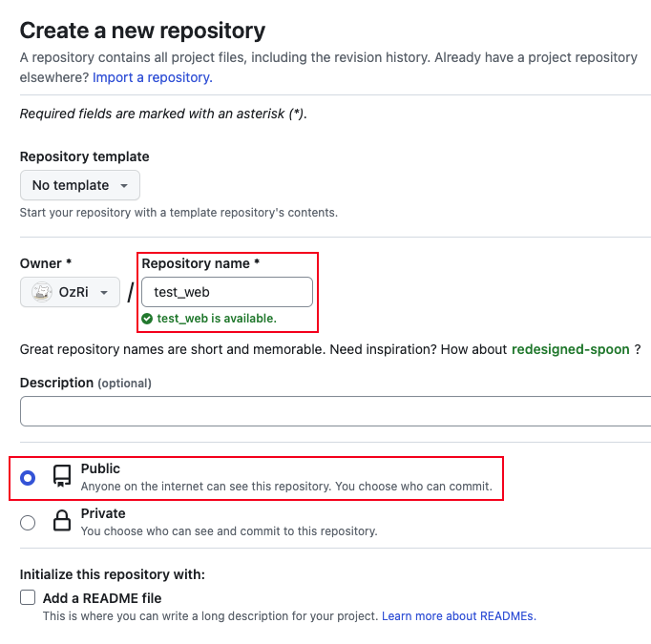
Task: Open Learn more about READMEs link
Action: pyautogui.click(x=459, y=616)
